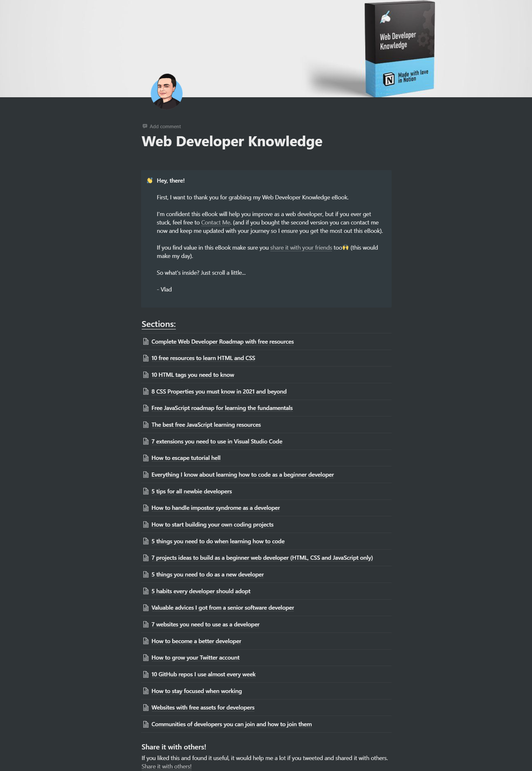This screenshot has height=771, width=532.
Task: Click the page icon next to Complete Web Developer Roadmap
Action: (146, 342)
